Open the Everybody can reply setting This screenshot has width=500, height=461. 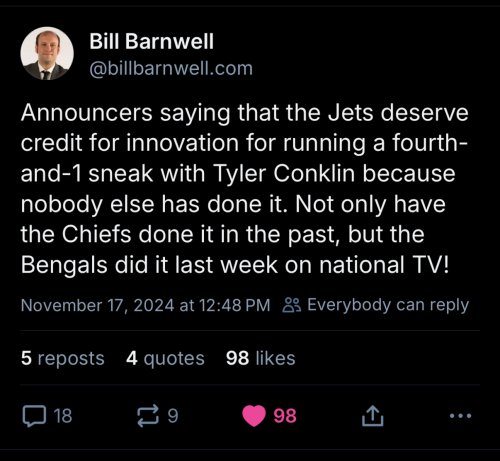(388, 305)
